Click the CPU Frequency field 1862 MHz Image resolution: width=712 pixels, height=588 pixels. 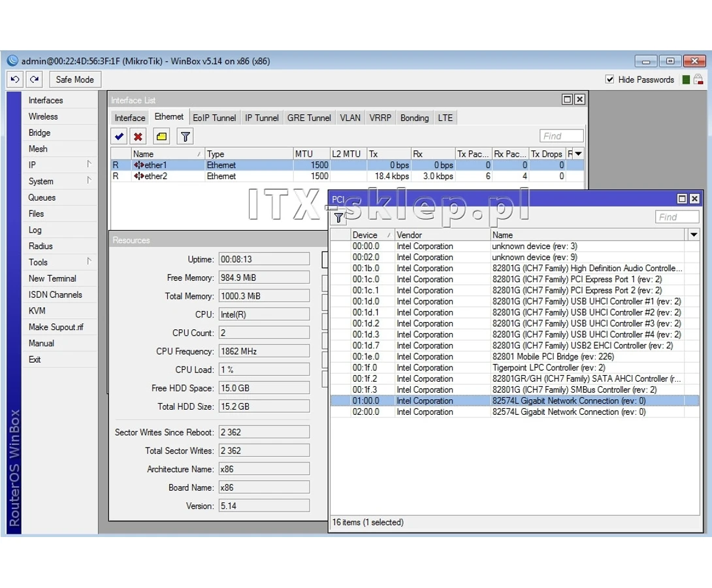pyautogui.click(x=264, y=351)
